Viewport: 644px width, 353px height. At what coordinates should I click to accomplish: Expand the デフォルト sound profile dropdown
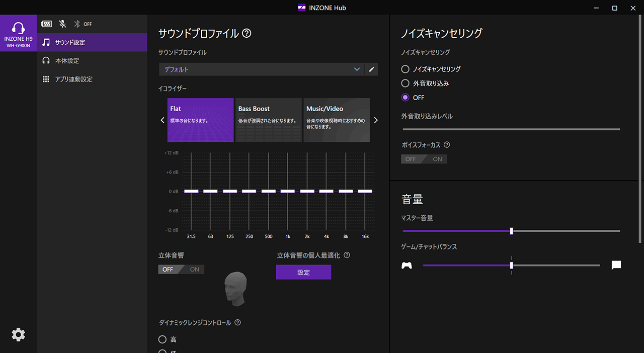click(x=261, y=69)
